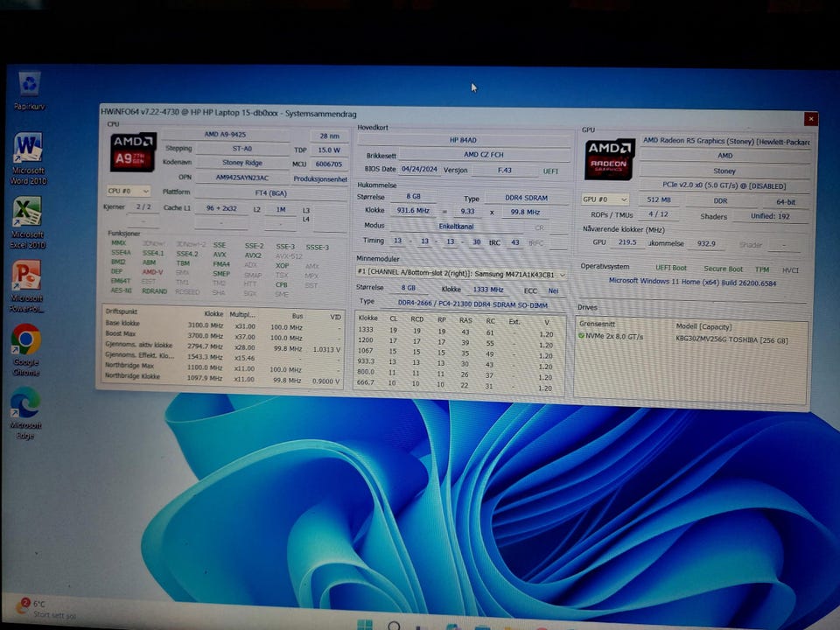Open the CPU #0 selector dropdown
This screenshot has width=840, height=630.
(128, 191)
